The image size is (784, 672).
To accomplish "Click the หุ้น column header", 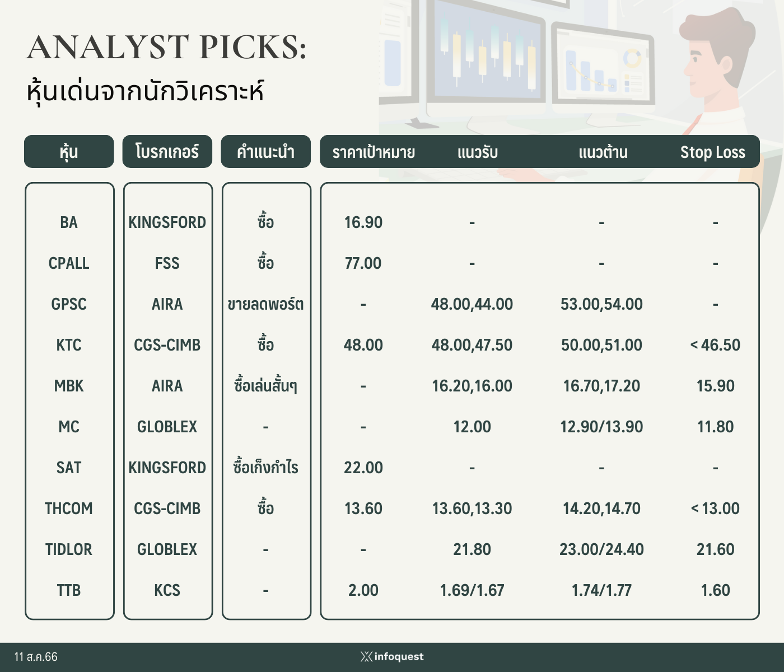I will click(69, 151).
